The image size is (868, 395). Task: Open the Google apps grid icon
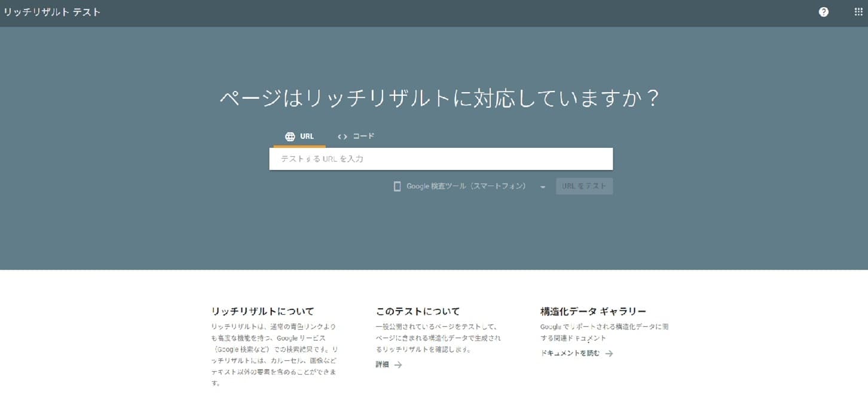point(858,12)
